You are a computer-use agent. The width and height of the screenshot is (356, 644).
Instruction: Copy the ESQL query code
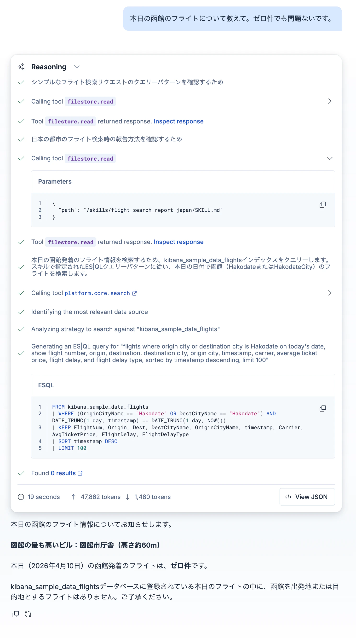tap(322, 408)
